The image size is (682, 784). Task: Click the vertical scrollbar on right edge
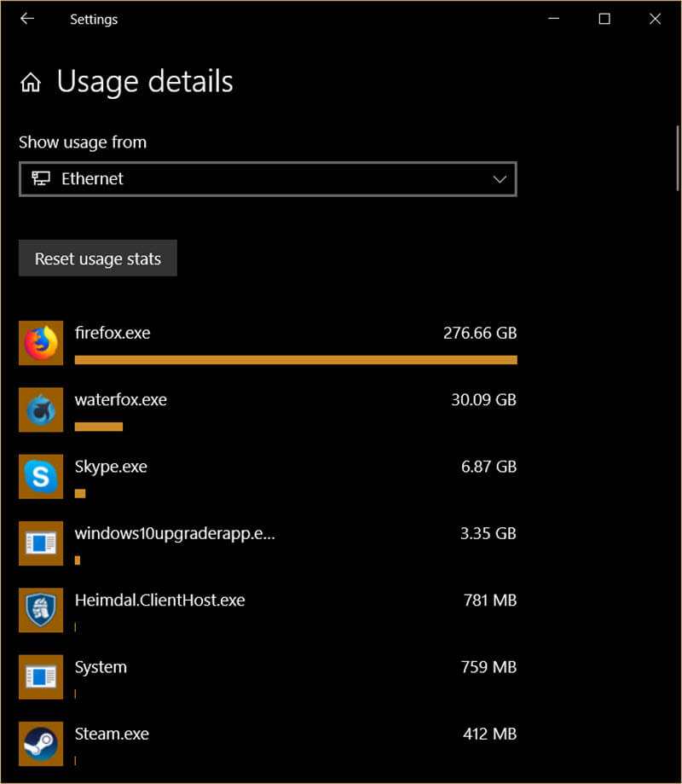(x=678, y=158)
